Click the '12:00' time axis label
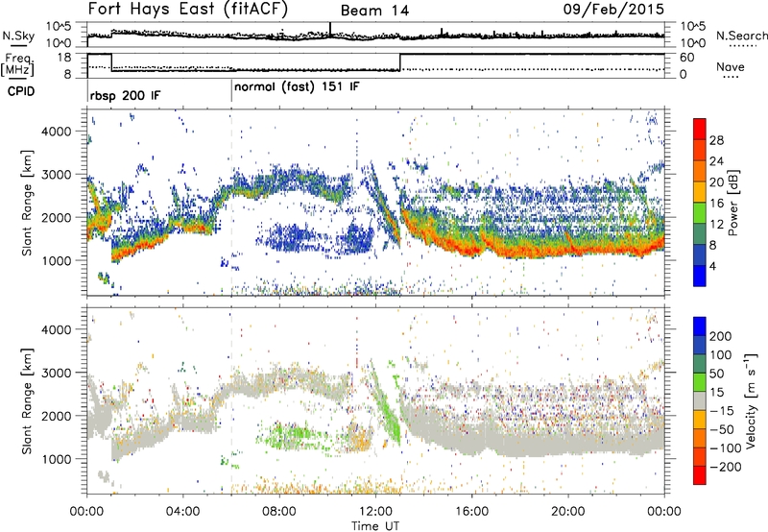 [x=375, y=512]
